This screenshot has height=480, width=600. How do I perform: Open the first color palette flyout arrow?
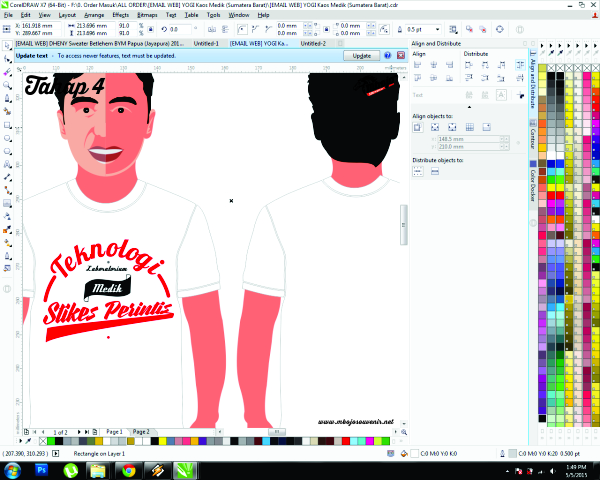click(542, 46)
